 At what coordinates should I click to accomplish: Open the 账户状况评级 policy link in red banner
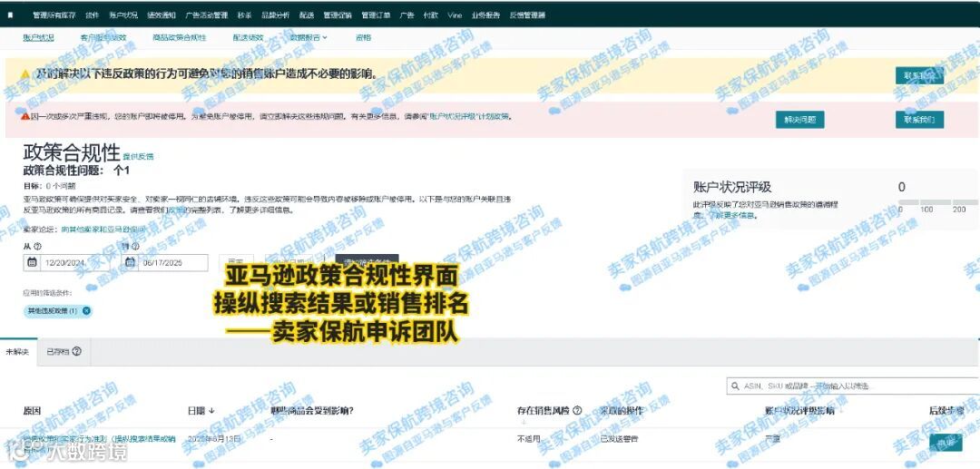point(469,116)
